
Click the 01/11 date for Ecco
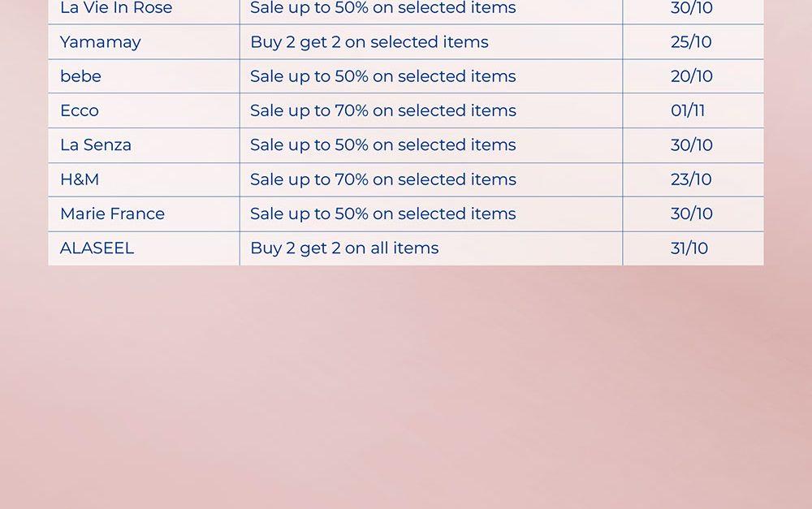click(x=688, y=110)
